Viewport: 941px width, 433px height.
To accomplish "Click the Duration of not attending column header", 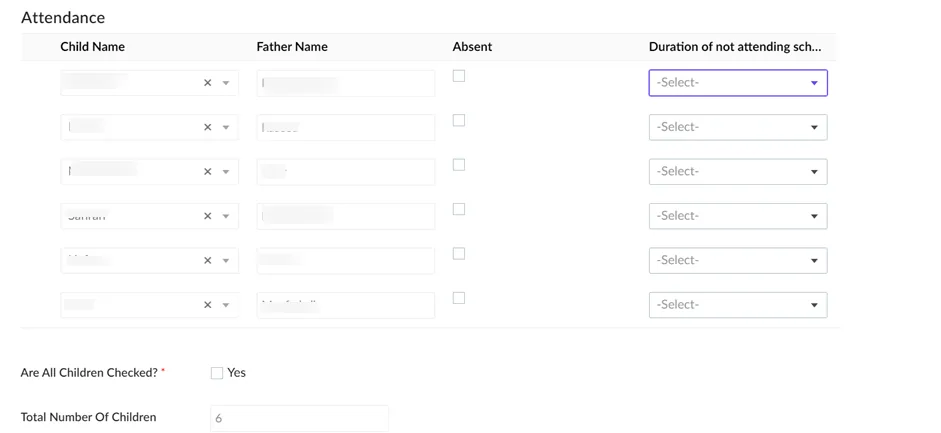I will click(735, 47).
